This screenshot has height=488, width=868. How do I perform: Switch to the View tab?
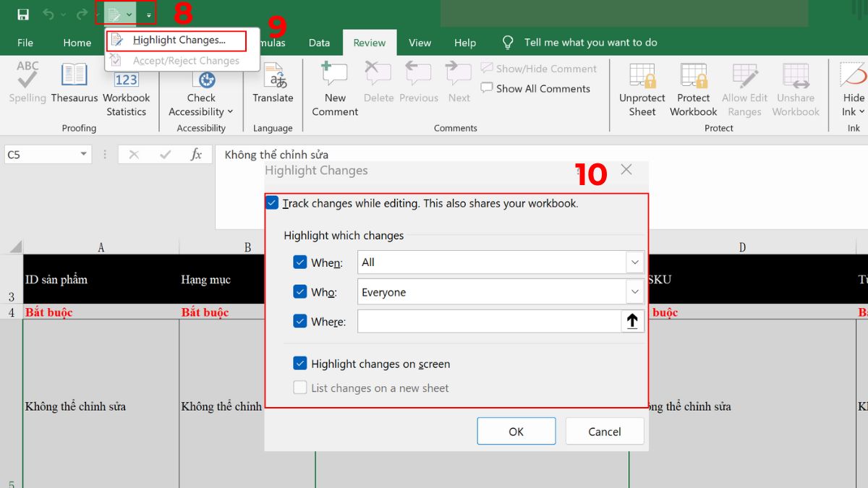click(x=420, y=42)
